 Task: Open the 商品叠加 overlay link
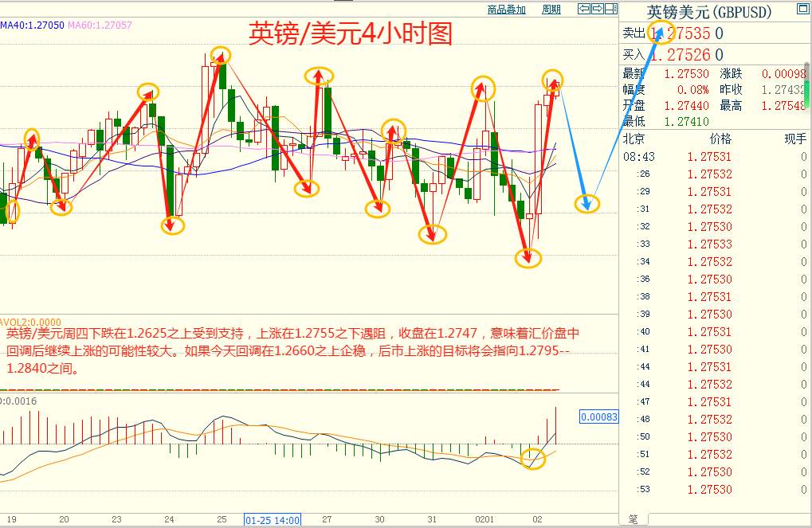[507, 10]
